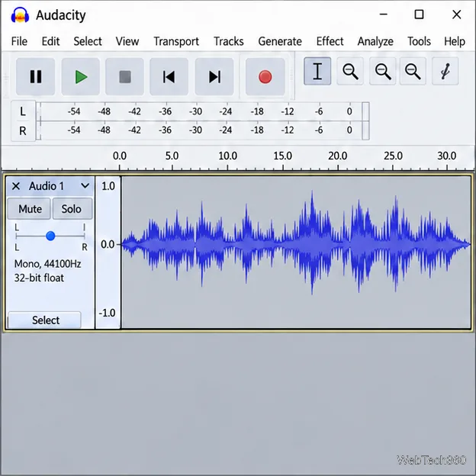Click the 1.0 value on the vertical scale

click(108, 186)
